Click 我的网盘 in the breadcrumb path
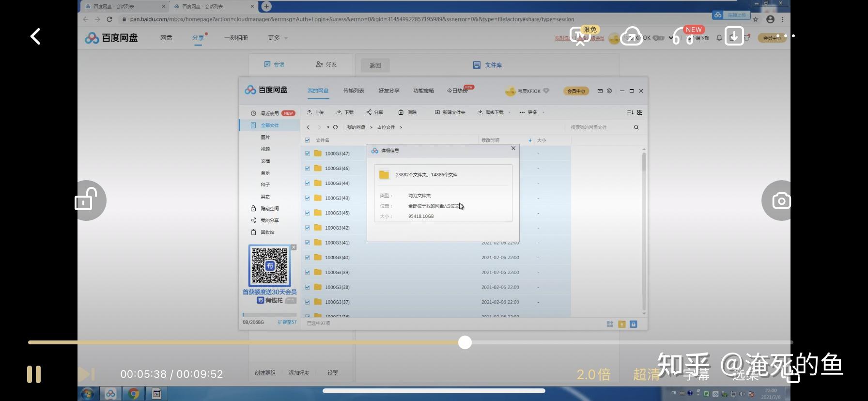868x401 pixels. (x=356, y=127)
